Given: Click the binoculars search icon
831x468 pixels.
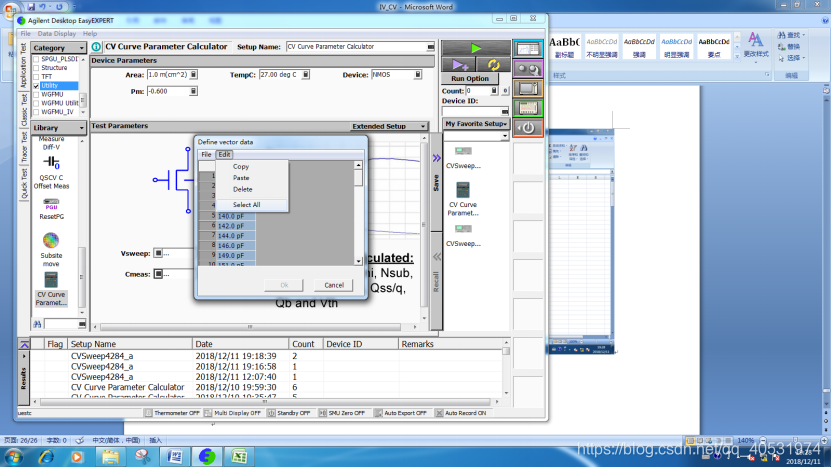Looking at the screenshot, I should (x=528, y=69).
